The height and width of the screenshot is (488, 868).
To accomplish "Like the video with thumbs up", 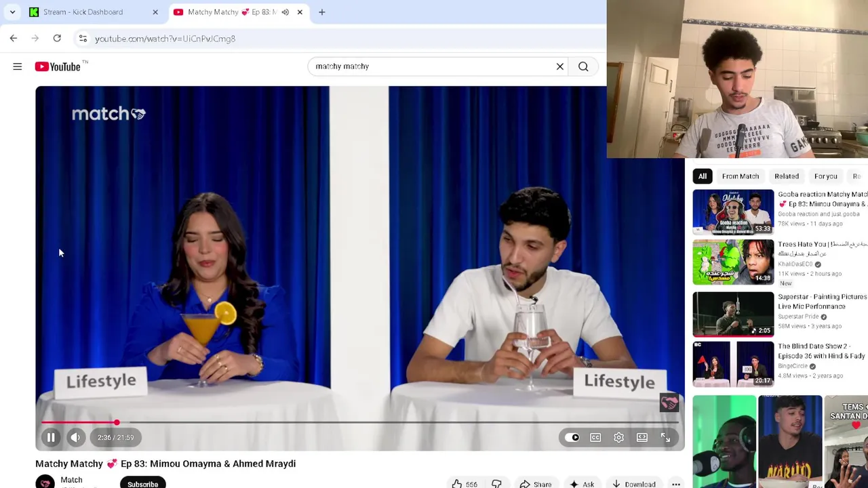I will point(465,484).
